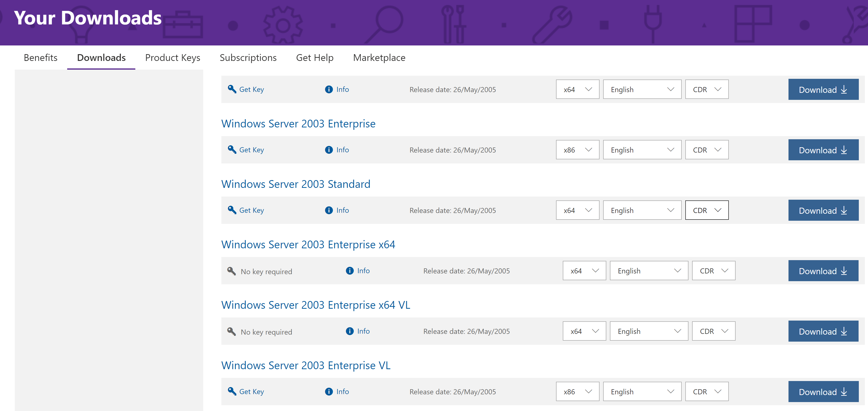Open the Windows Server 2003 Enterprise title link
Viewport: 868px width, 411px height.
(298, 123)
